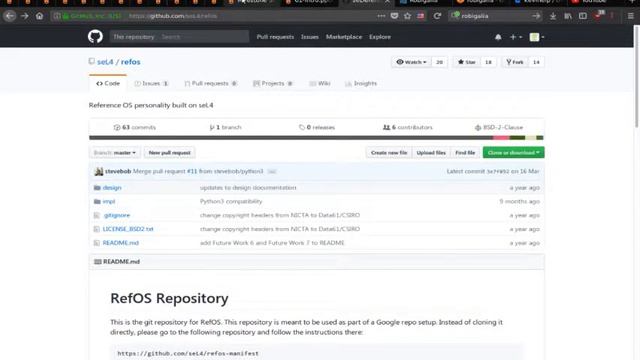
Task: View the 14 forks count
Action: [536, 62]
